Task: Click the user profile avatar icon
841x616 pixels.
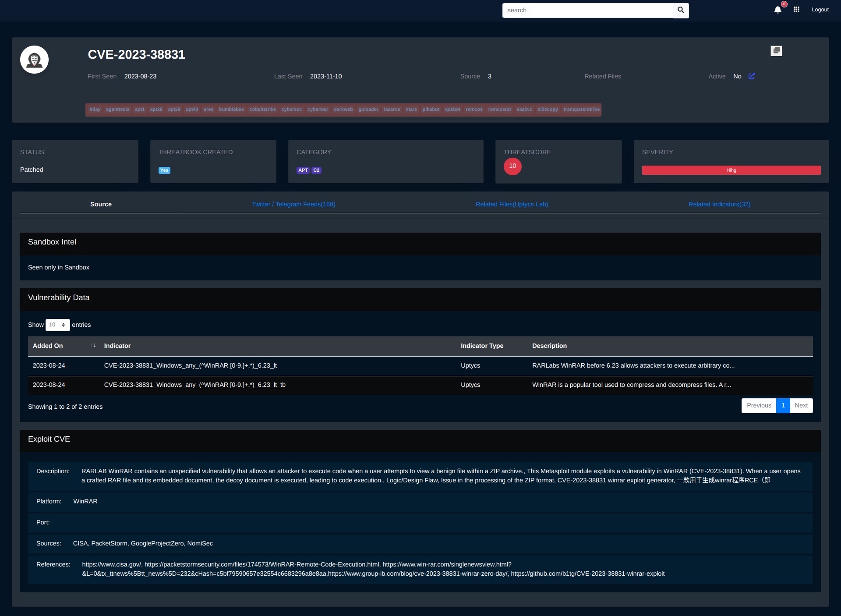Action: click(x=34, y=60)
